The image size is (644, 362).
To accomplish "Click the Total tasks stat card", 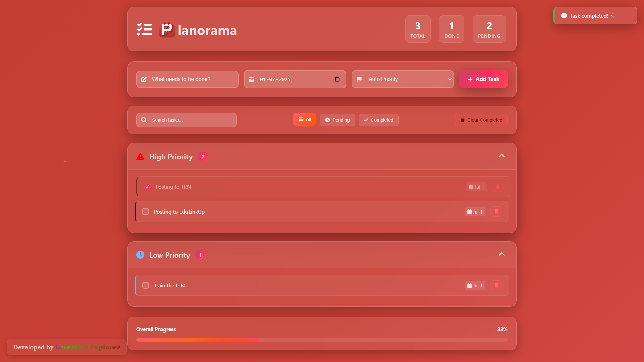I will [x=418, y=29].
